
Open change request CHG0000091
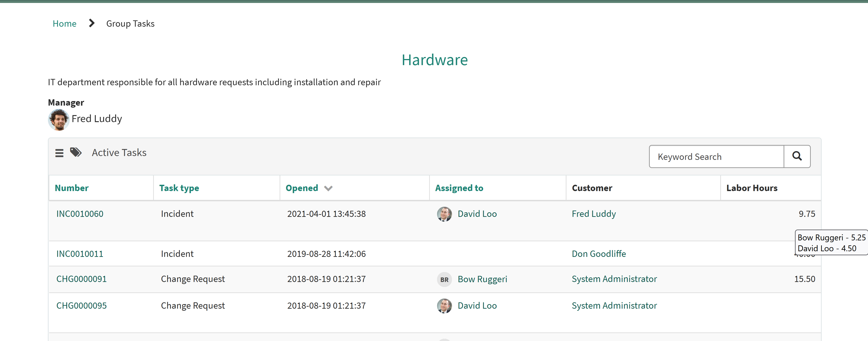coord(81,279)
